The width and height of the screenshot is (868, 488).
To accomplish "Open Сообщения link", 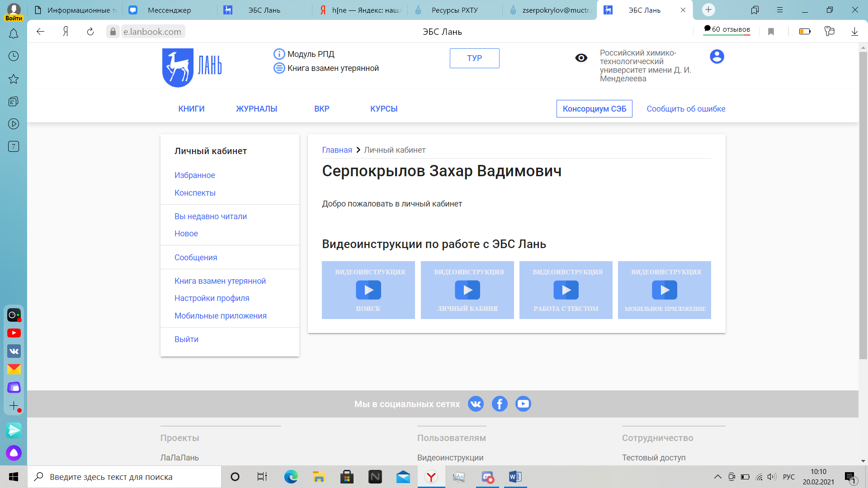I will [x=195, y=258].
